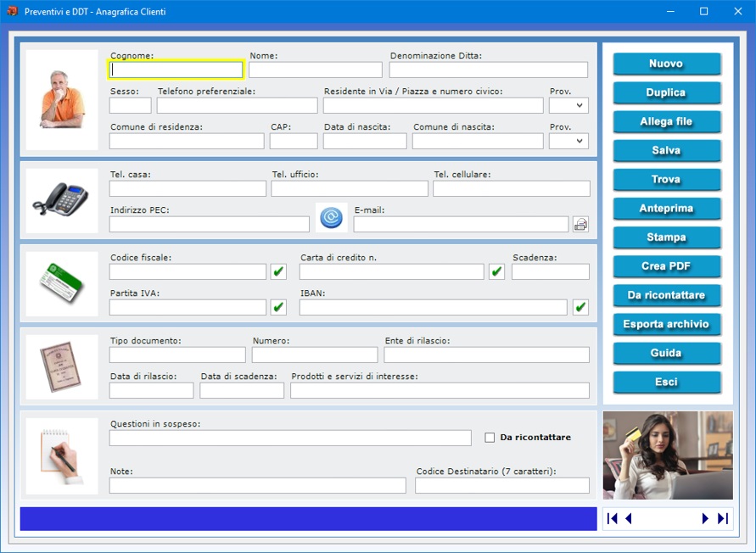Go to previous record arrow
This screenshot has width=756, height=553.
(x=628, y=518)
